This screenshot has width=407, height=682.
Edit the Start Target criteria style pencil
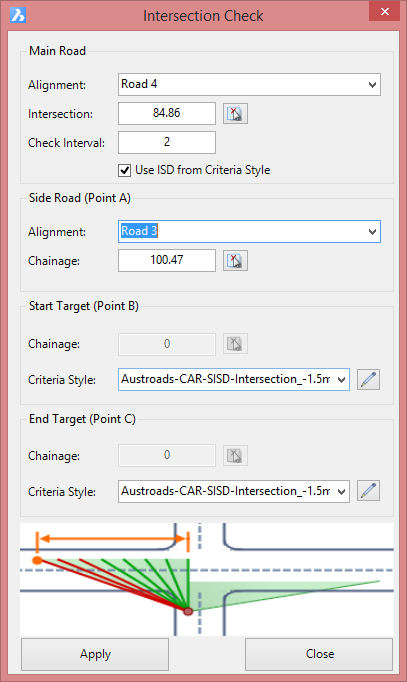(368, 379)
